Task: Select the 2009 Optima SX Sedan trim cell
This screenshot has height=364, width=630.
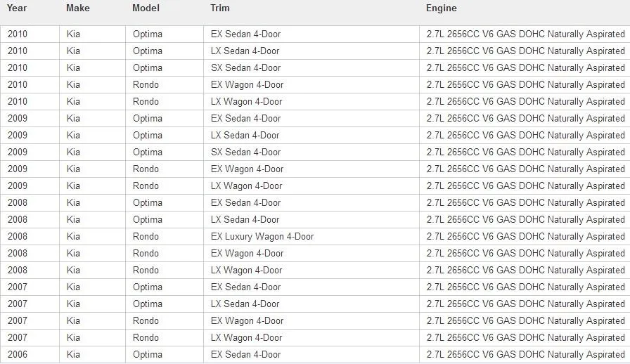Action: tap(311, 152)
